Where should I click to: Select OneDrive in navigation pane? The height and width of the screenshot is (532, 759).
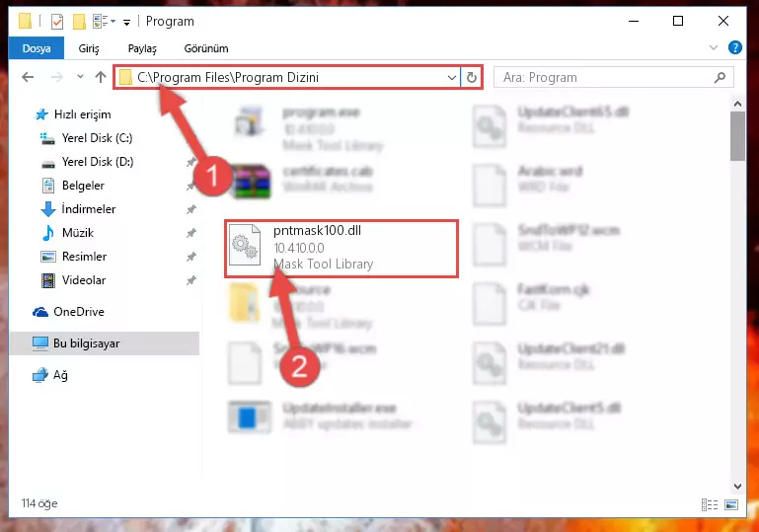coord(68,312)
